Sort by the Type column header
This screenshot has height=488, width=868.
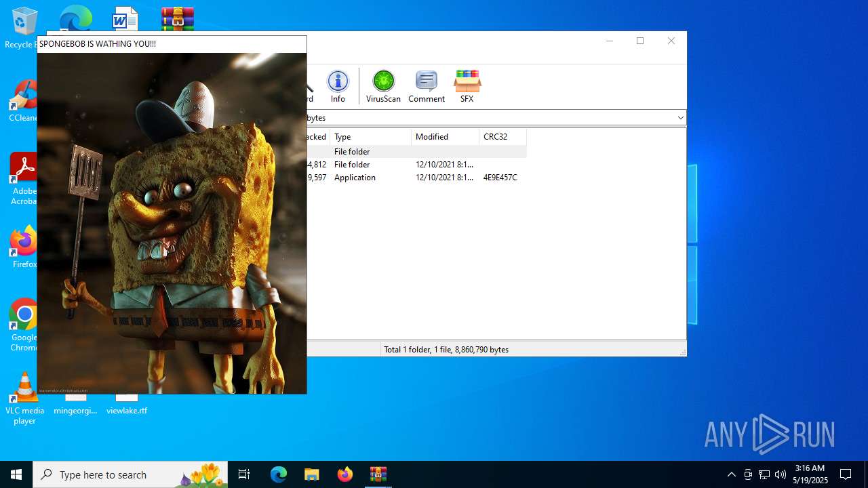370,137
